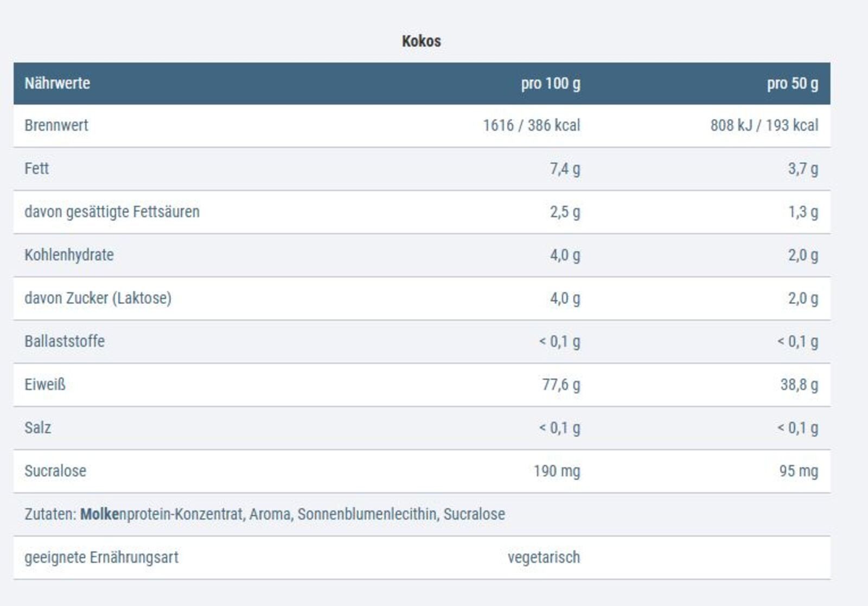Select the Brennwert row label
Screen dimensions: 868x606
[56, 125]
